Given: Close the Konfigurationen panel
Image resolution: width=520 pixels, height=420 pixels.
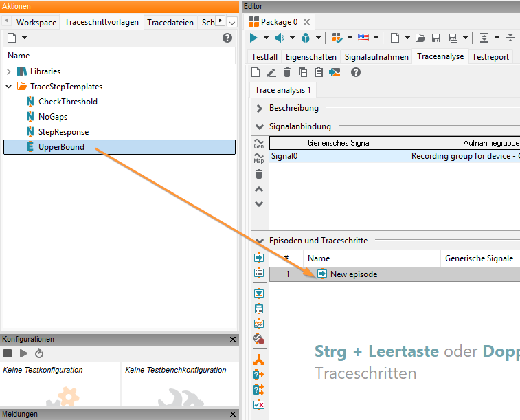Looking at the screenshot, I should point(233,339).
